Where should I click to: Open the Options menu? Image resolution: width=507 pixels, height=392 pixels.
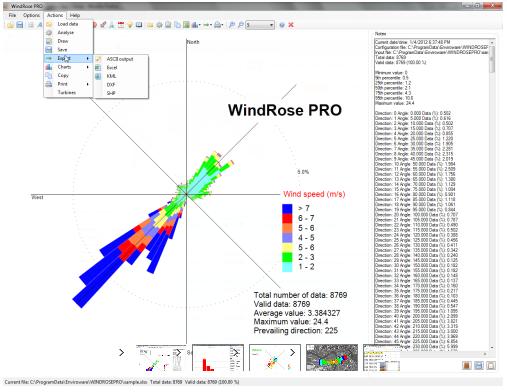coord(31,15)
